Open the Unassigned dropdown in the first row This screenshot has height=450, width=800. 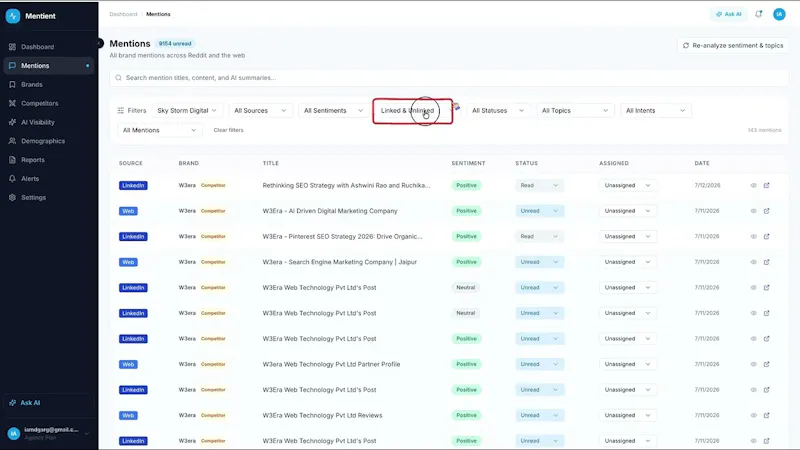[x=627, y=185]
